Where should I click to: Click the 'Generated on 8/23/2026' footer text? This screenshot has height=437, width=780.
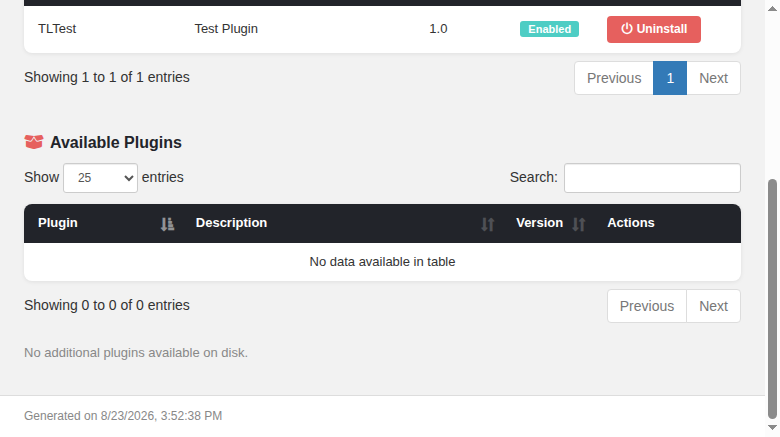click(123, 416)
